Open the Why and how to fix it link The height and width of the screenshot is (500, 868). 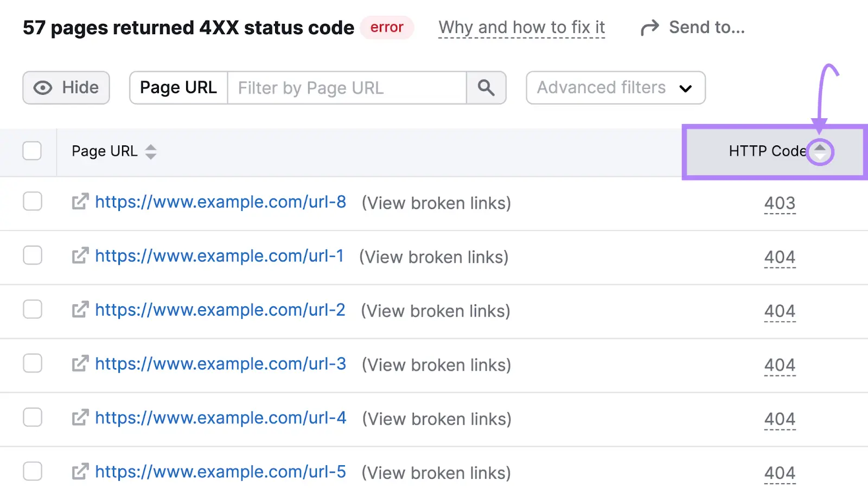click(x=521, y=27)
